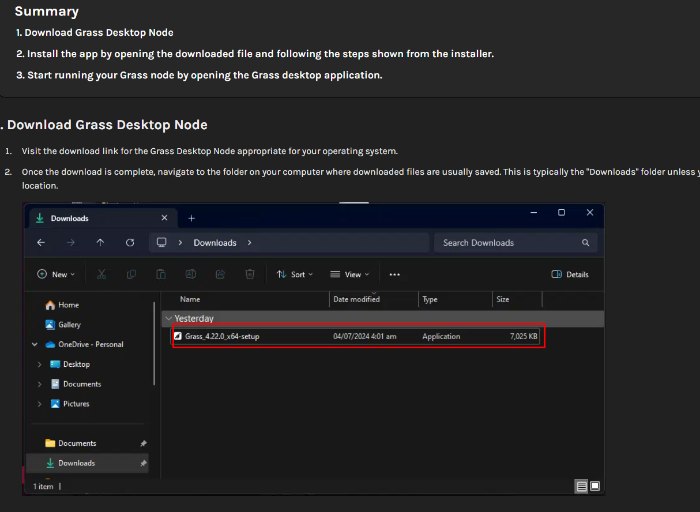The height and width of the screenshot is (512, 700).
Task: Unpin Documents from quick access
Action: 143,443
